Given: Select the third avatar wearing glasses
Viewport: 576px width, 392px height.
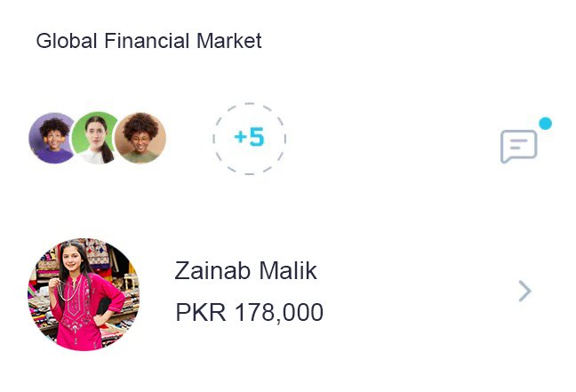Looking at the screenshot, I should pyautogui.click(x=140, y=138).
